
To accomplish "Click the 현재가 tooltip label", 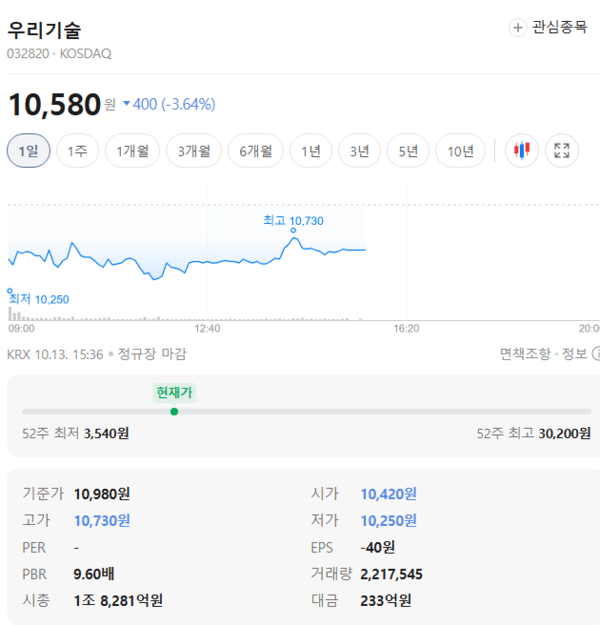I will (x=174, y=393).
